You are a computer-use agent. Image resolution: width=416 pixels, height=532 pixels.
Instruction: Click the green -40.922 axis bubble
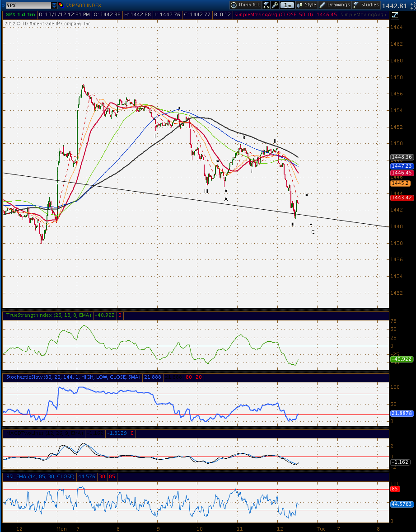click(402, 359)
